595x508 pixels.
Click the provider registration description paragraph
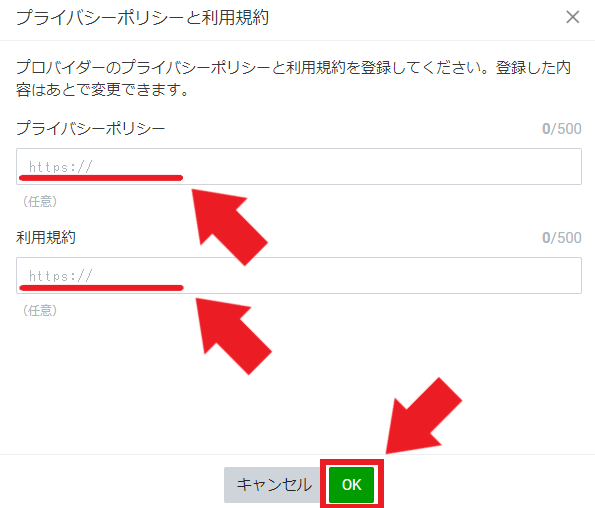(x=293, y=79)
